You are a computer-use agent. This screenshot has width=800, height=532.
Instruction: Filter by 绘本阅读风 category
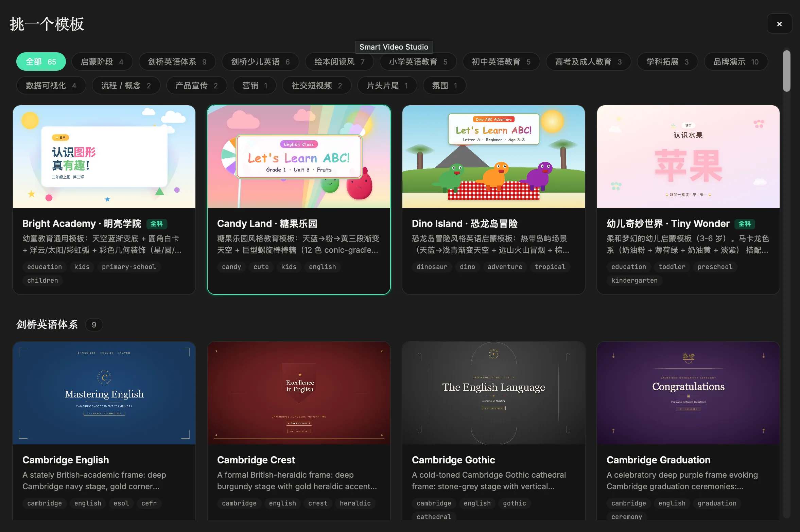339,62
